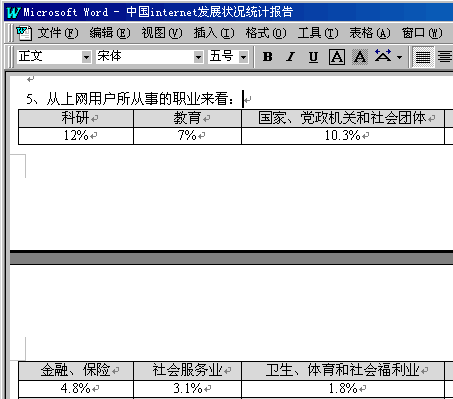Apply character border button

point(337,57)
